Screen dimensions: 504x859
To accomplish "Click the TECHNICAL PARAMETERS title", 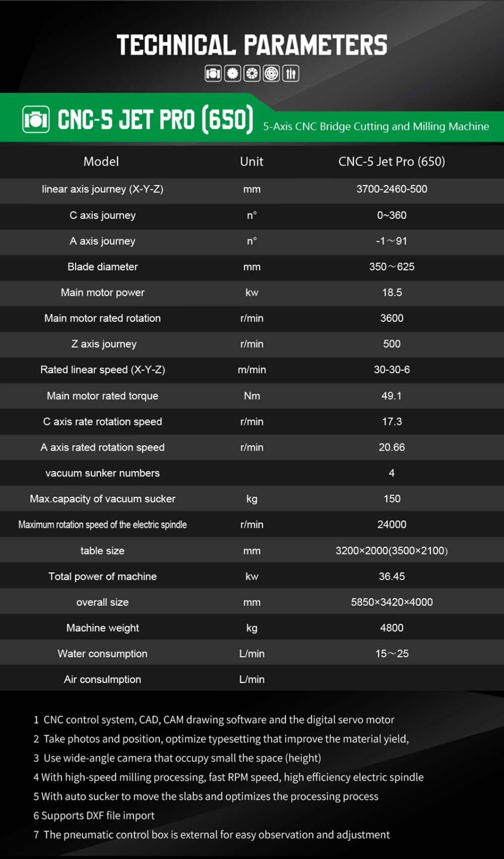I will (x=252, y=45).
